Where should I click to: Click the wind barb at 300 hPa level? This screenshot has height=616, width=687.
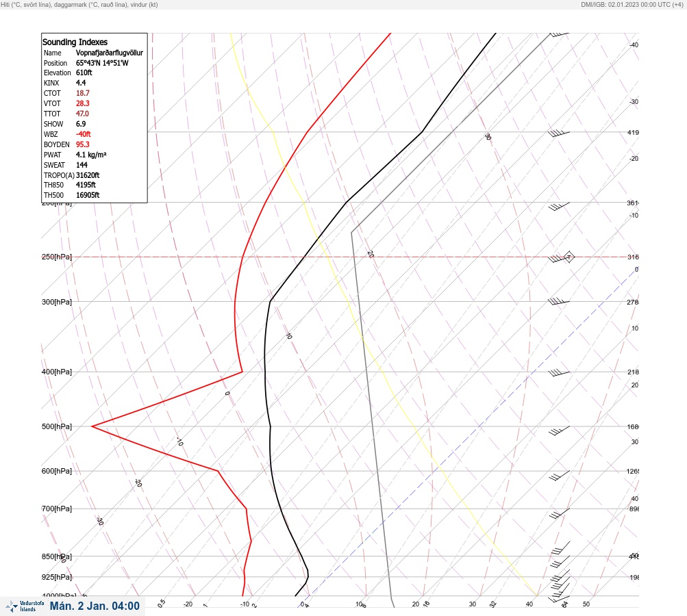[559, 302]
